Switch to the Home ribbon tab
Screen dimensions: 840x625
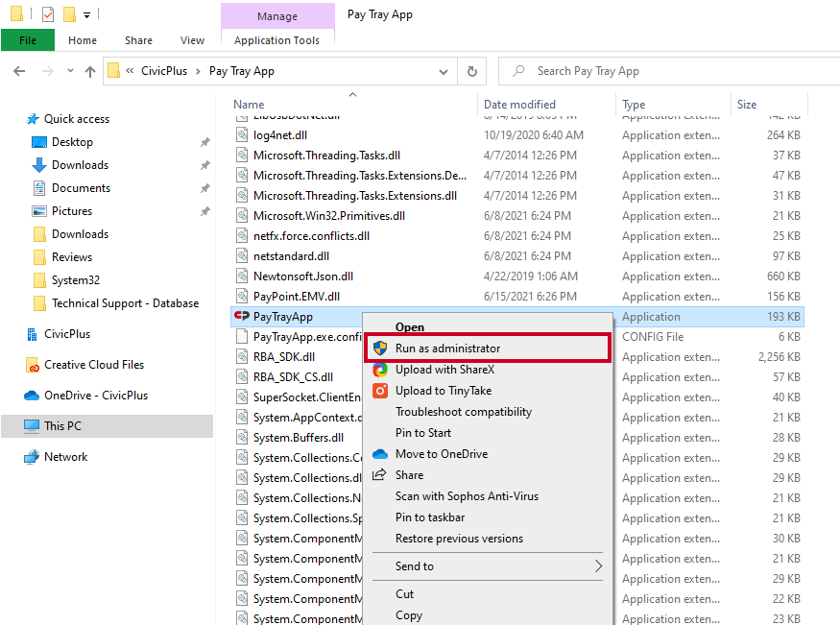[83, 40]
